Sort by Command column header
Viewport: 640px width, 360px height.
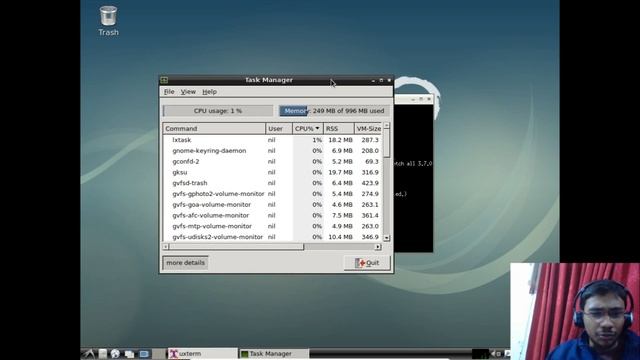(x=214, y=129)
